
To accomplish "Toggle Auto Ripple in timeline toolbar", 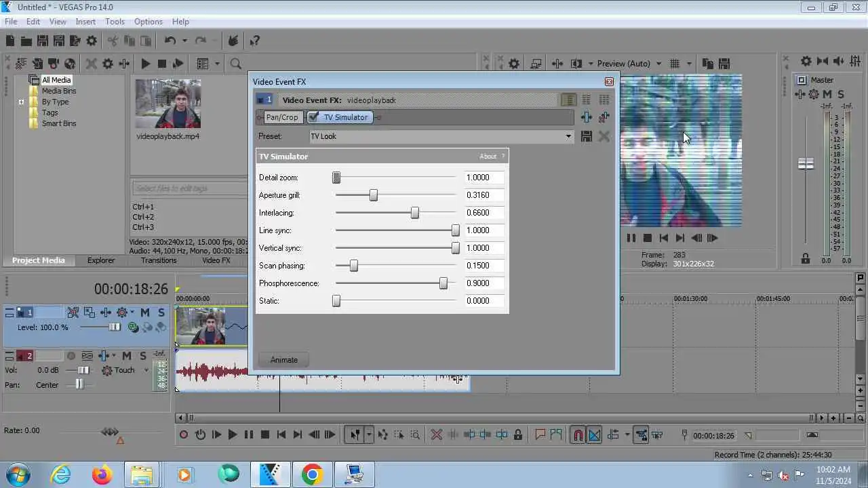I will point(613,435).
